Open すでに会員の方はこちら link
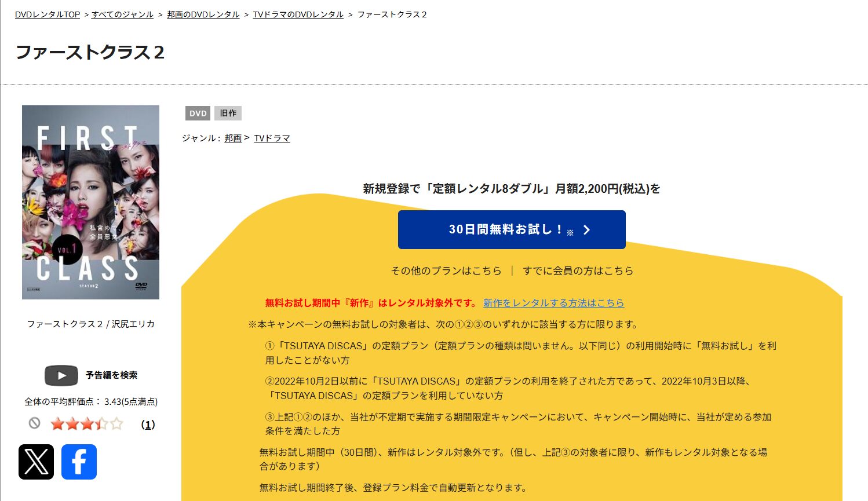Screen dimensions: 868x501 [578, 270]
